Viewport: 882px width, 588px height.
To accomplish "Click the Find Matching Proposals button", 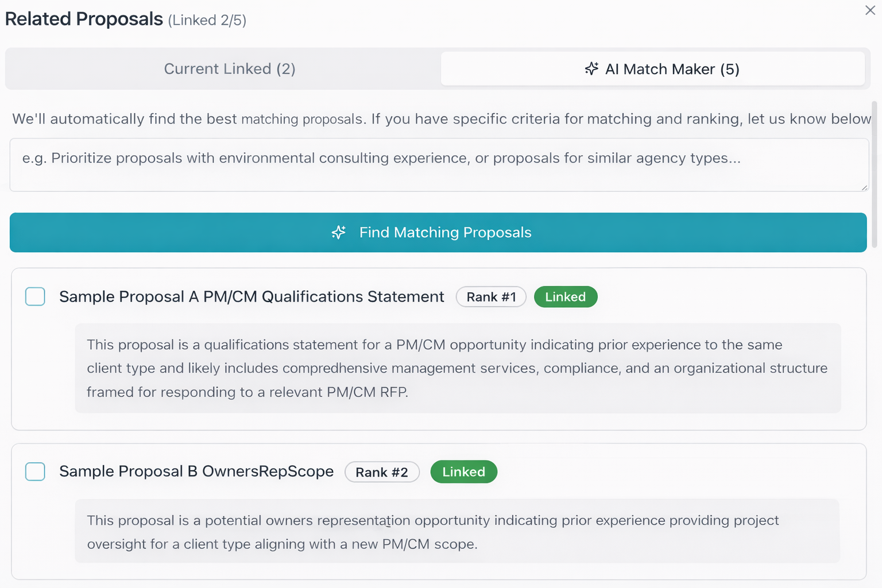I will coord(438,233).
